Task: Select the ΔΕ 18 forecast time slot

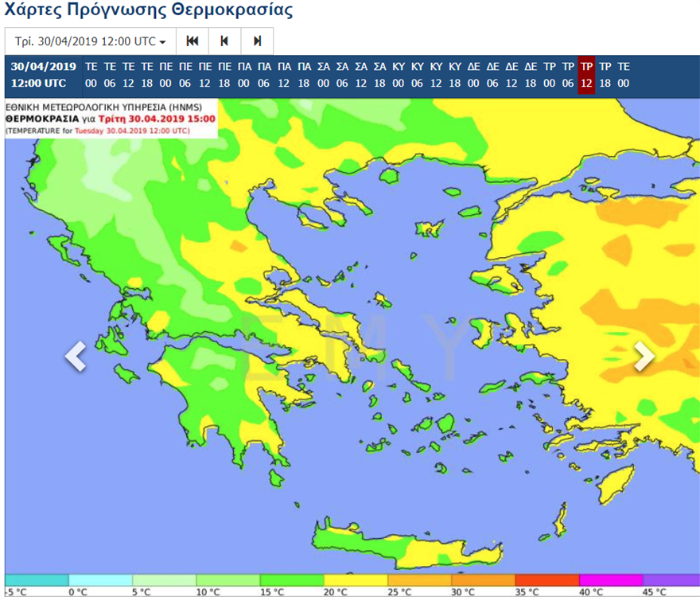Action: (x=531, y=75)
